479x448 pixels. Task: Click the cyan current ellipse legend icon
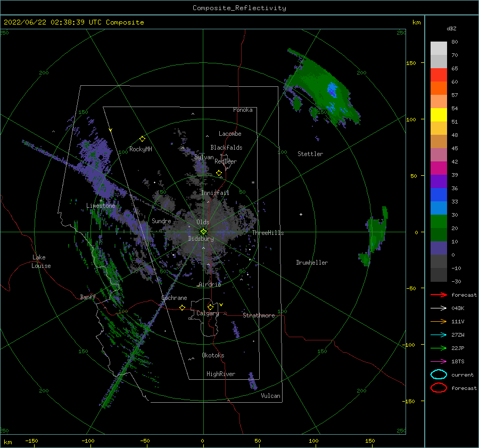click(x=439, y=374)
